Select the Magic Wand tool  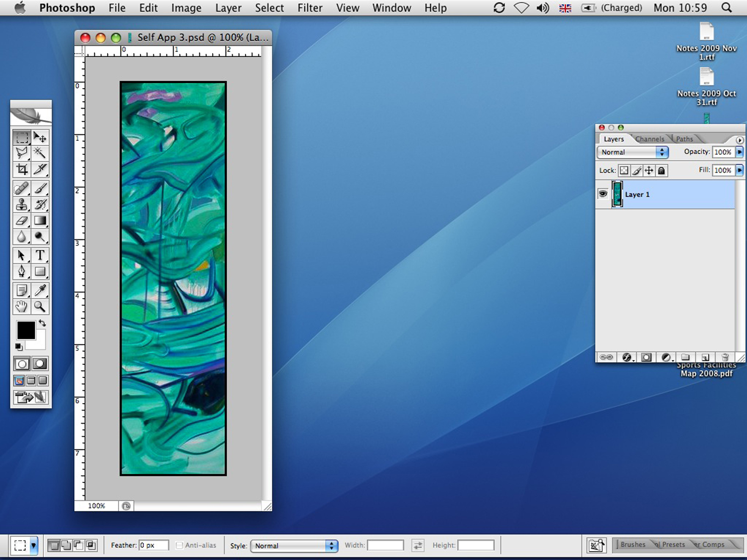[40, 153]
